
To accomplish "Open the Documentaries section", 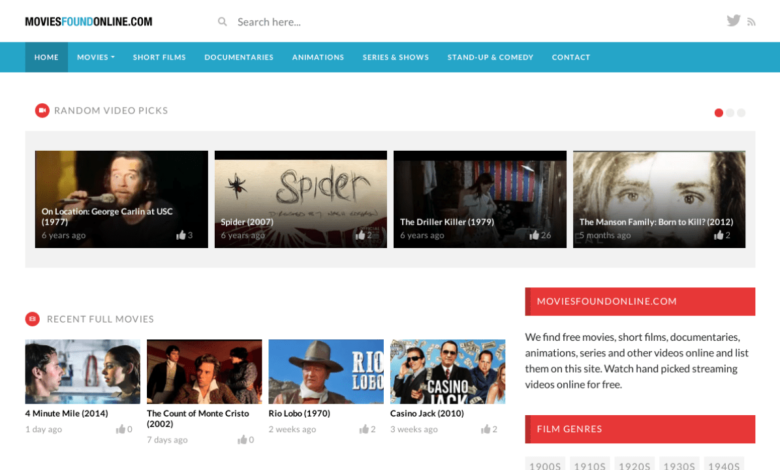I will [239, 57].
